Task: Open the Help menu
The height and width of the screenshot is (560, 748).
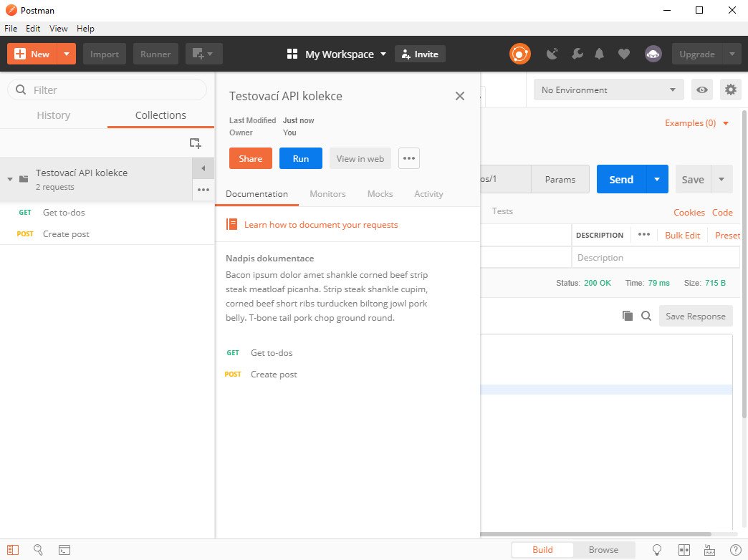Action: 85,28
